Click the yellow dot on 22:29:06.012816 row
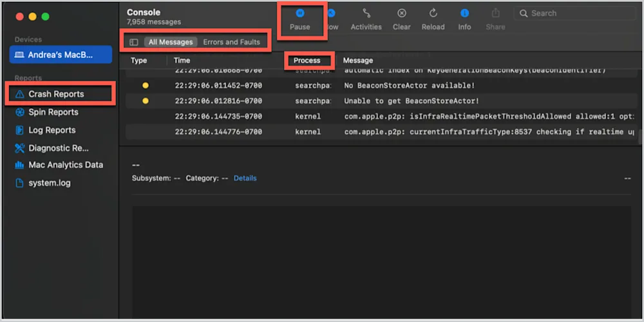644x322 pixels. pos(146,101)
